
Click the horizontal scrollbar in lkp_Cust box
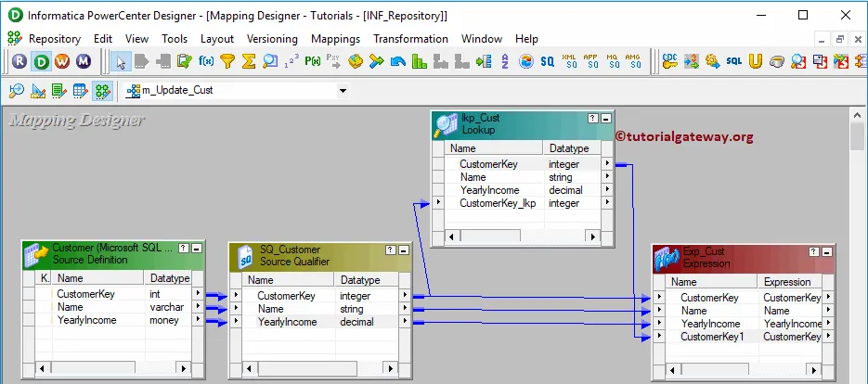[524, 237]
